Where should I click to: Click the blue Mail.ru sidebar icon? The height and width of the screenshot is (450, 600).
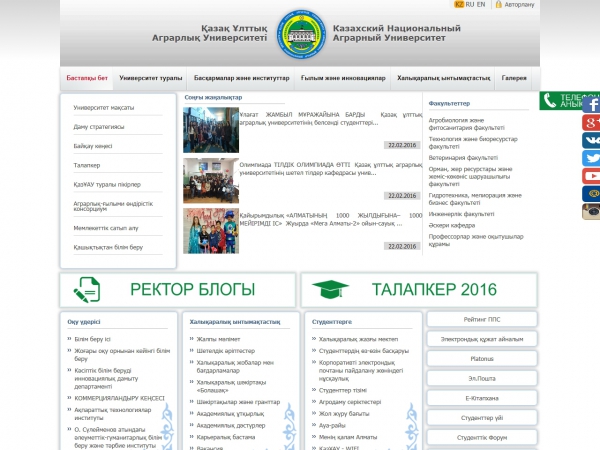pyautogui.click(x=591, y=194)
